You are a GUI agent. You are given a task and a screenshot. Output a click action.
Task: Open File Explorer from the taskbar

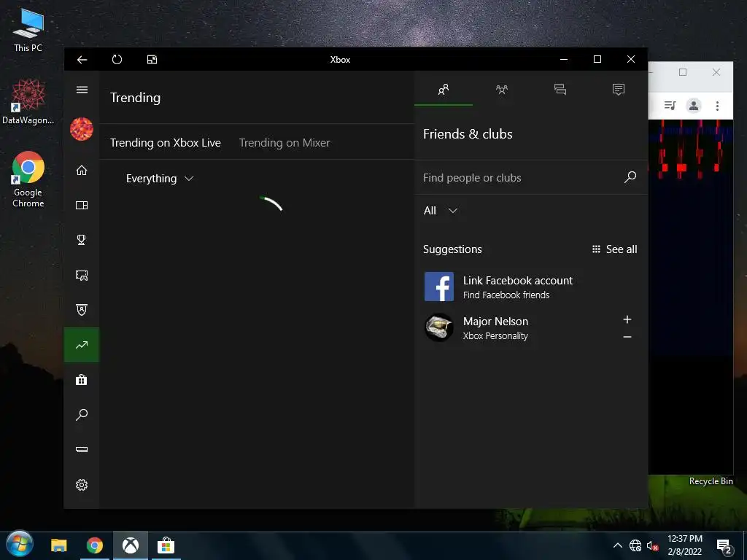pos(59,545)
